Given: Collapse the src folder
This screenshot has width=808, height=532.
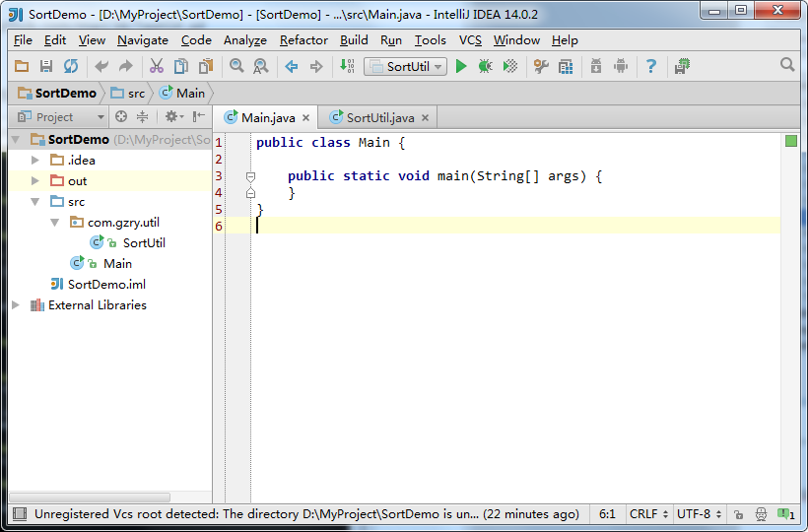Looking at the screenshot, I should 35,201.
